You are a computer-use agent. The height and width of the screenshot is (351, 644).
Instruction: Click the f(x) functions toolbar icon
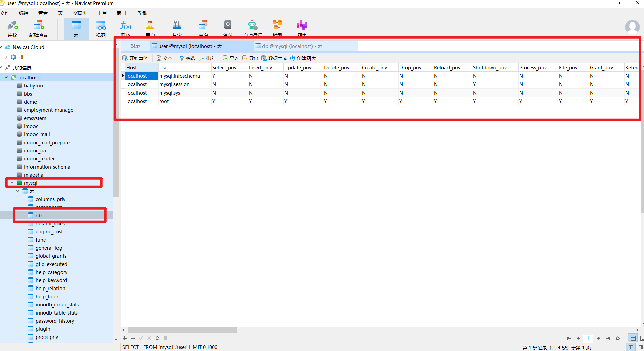pyautogui.click(x=125, y=25)
